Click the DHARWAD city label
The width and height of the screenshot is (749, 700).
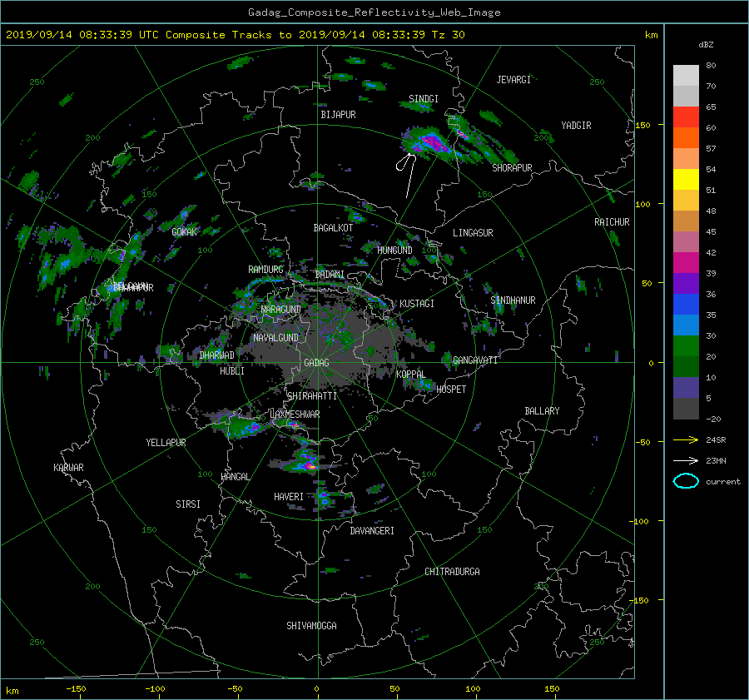pos(217,355)
